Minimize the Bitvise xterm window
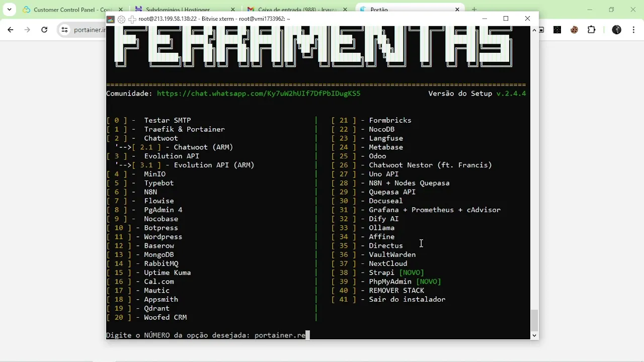Screen dimensions: 644x362 [x=485, y=19]
